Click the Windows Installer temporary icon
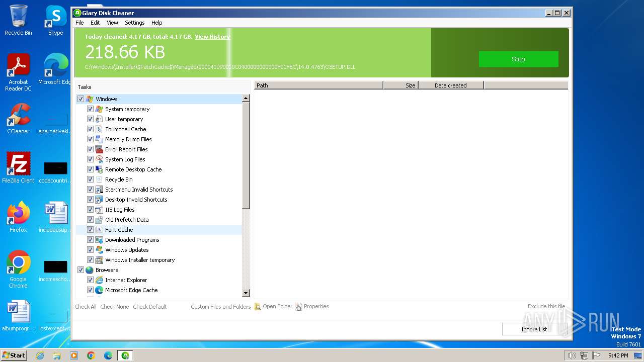The height and width of the screenshot is (362, 644). point(99,260)
